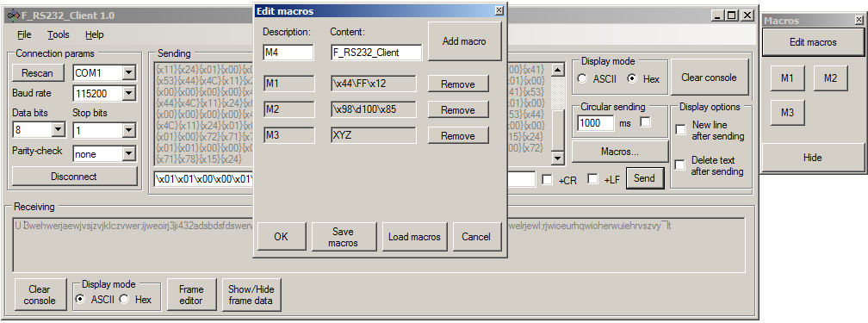This screenshot has height=323, width=868.
Task: Edit the circular sending 1000 ms field
Action: (x=596, y=123)
